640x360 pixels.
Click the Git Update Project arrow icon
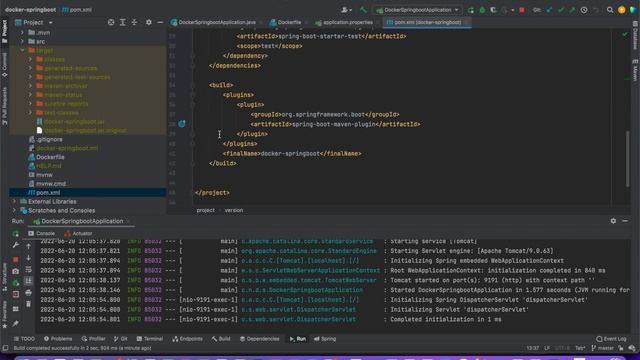click(549, 10)
